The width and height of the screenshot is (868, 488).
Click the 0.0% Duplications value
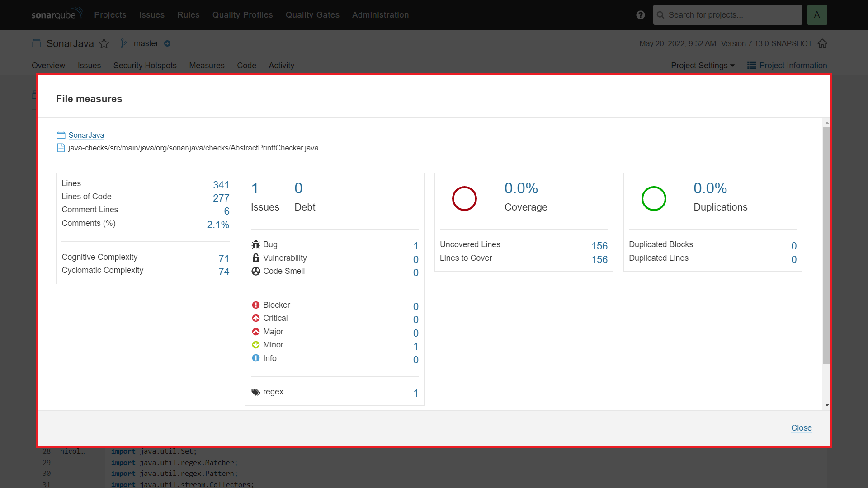point(710,188)
